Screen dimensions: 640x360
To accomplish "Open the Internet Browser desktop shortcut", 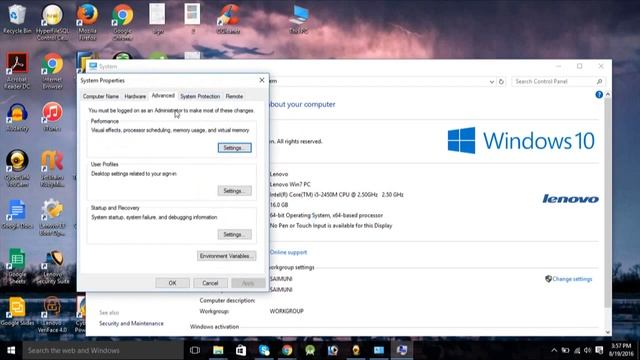I will click(52, 71).
